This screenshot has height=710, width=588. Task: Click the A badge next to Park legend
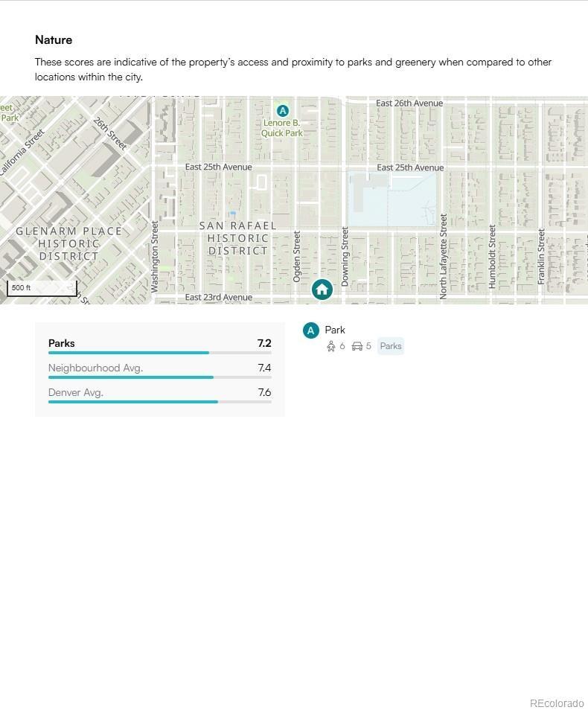(310, 330)
